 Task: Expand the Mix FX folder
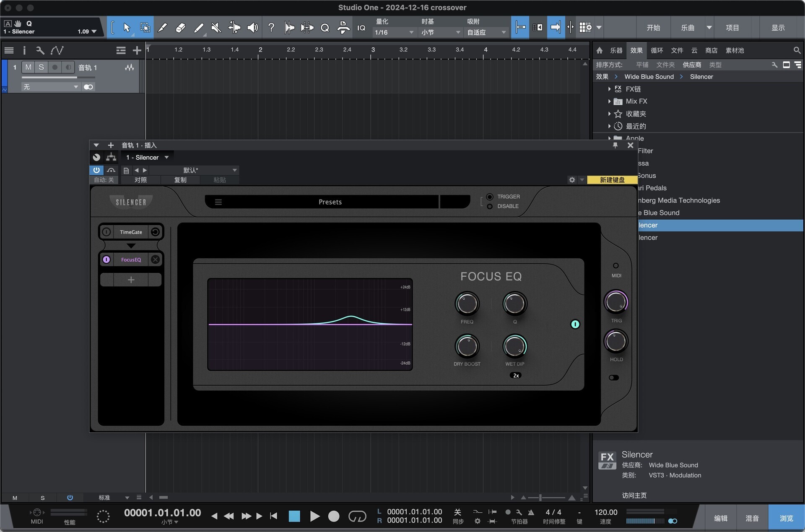(x=609, y=101)
